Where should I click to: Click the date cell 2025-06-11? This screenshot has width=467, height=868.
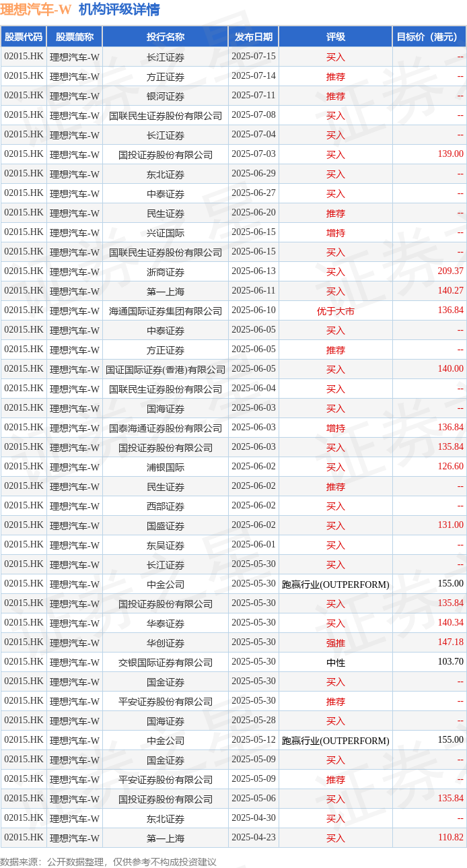click(254, 291)
